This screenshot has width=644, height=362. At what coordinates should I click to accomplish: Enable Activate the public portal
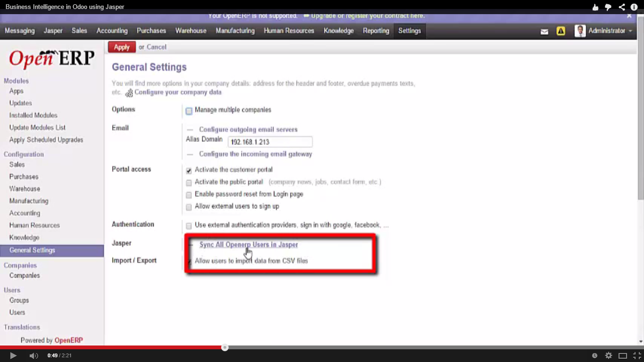[x=189, y=183]
